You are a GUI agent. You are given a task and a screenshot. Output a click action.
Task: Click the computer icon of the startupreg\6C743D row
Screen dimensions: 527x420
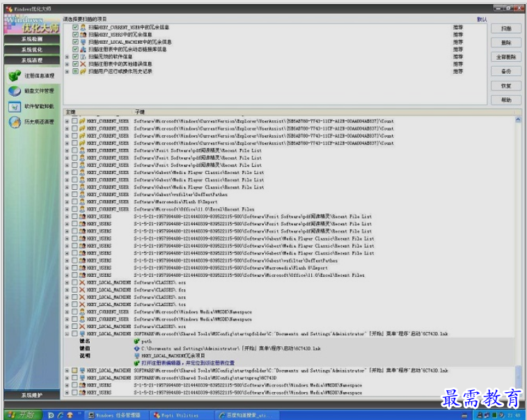[x=82, y=378]
